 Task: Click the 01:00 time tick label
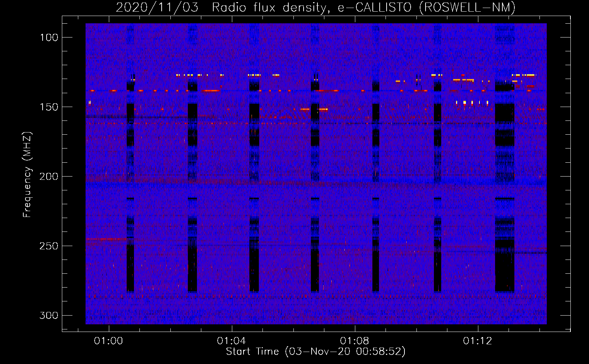(x=108, y=341)
